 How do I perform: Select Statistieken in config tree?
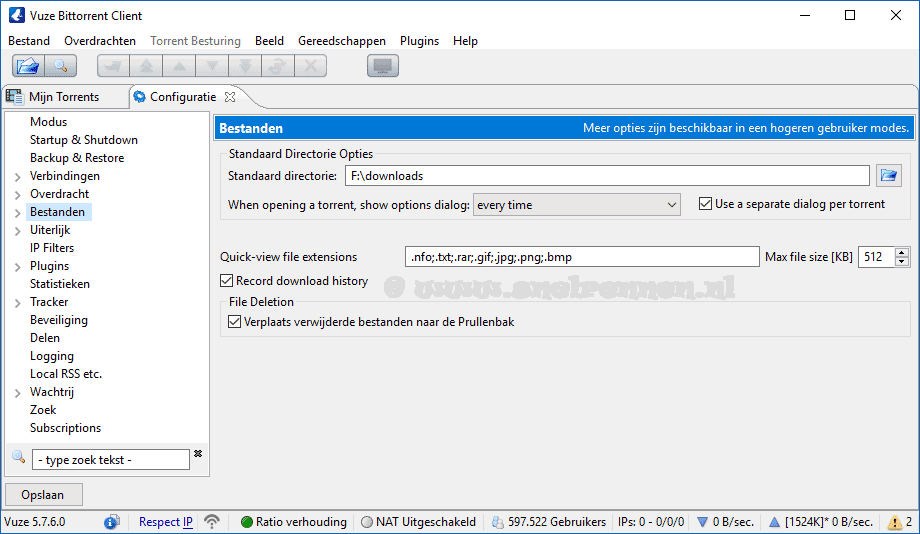pyautogui.click(x=60, y=284)
